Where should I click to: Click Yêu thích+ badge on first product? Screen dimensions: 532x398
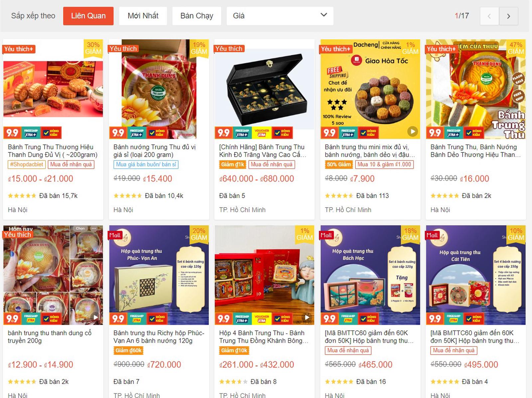click(19, 49)
